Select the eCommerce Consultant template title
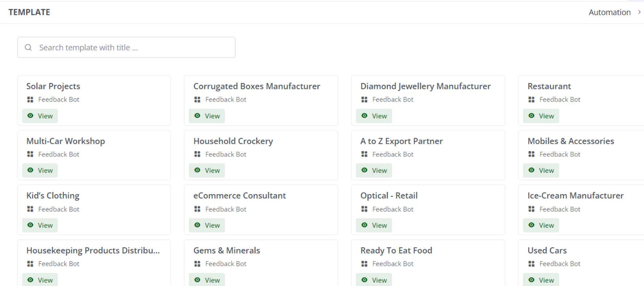Screen dimensions: 644x286 point(239,196)
